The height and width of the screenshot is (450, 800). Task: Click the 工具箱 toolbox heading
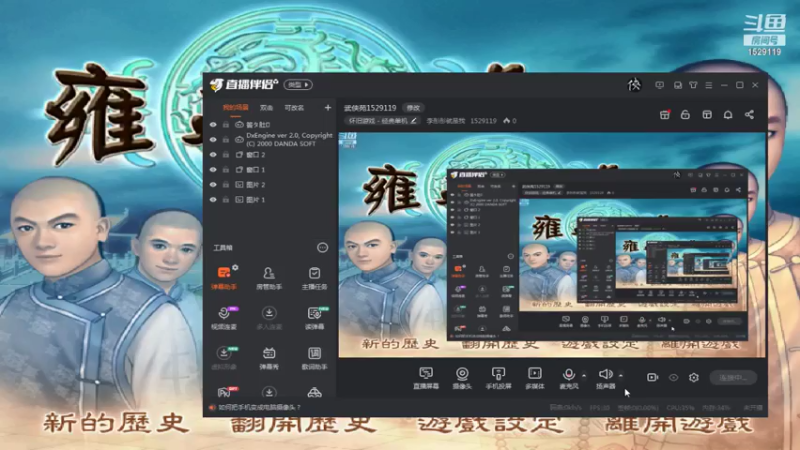222,248
